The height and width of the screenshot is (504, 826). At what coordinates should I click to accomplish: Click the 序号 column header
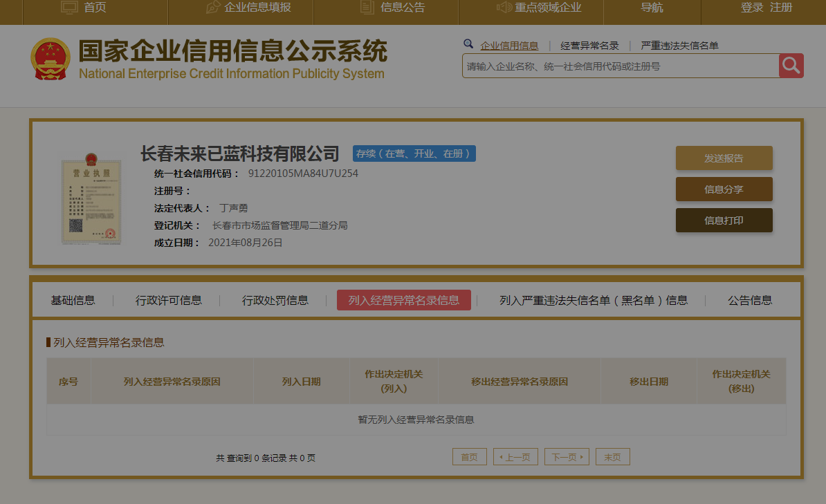click(x=68, y=382)
